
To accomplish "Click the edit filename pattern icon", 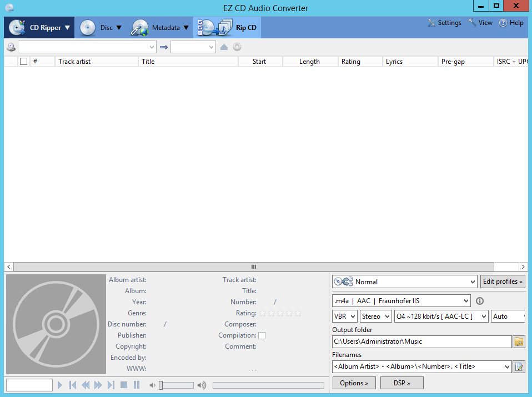I will [x=519, y=366].
